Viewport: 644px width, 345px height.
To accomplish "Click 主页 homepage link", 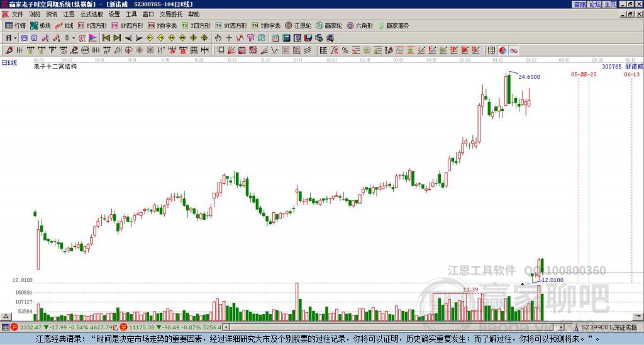I will [x=609, y=4].
